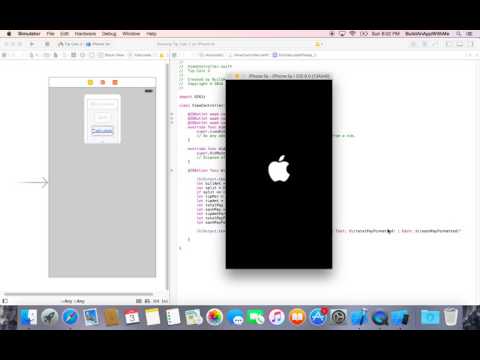Show the standard editor in Xcode toolbar
480x360 pixels.
pyautogui.click(x=414, y=44)
